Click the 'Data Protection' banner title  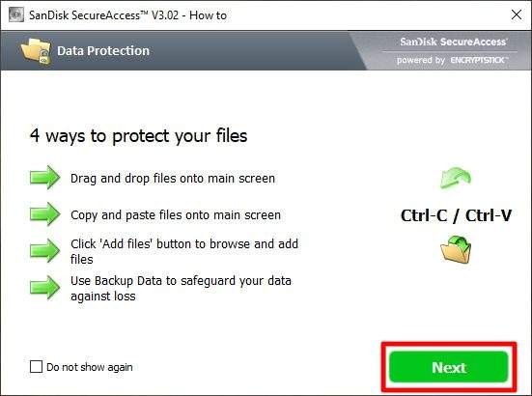coord(103,50)
